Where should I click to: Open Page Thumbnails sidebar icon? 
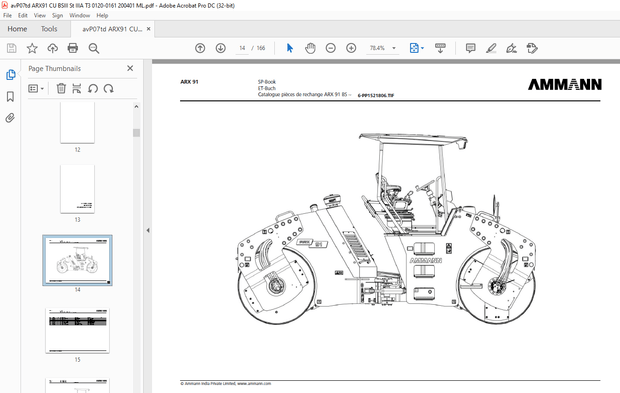[x=11, y=75]
